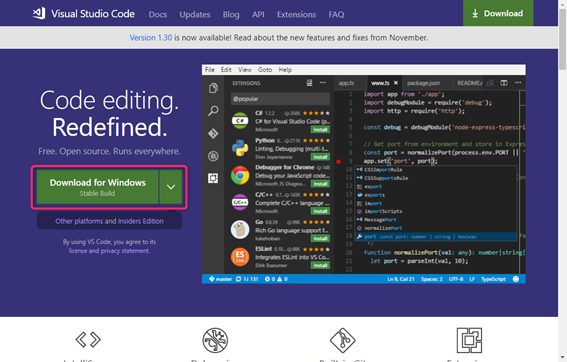This screenshot has height=362, width=567.
Task: Select the www.ts editor tab
Action: coord(380,83)
